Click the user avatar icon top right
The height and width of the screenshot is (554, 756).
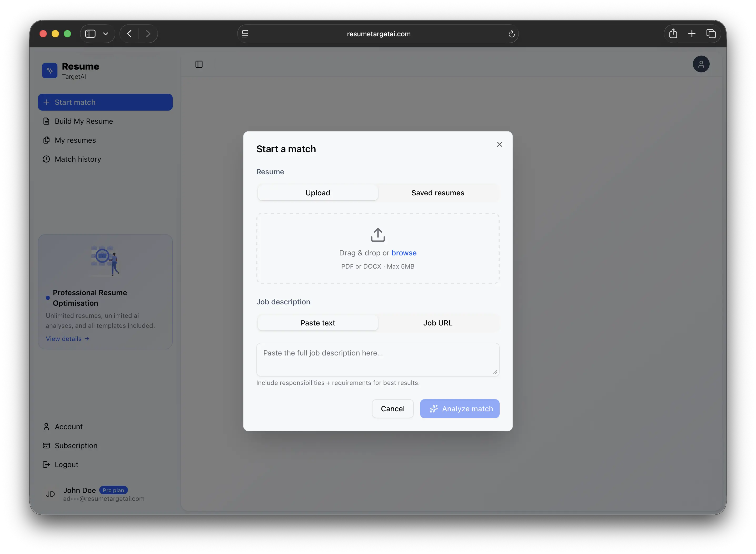pos(701,64)
